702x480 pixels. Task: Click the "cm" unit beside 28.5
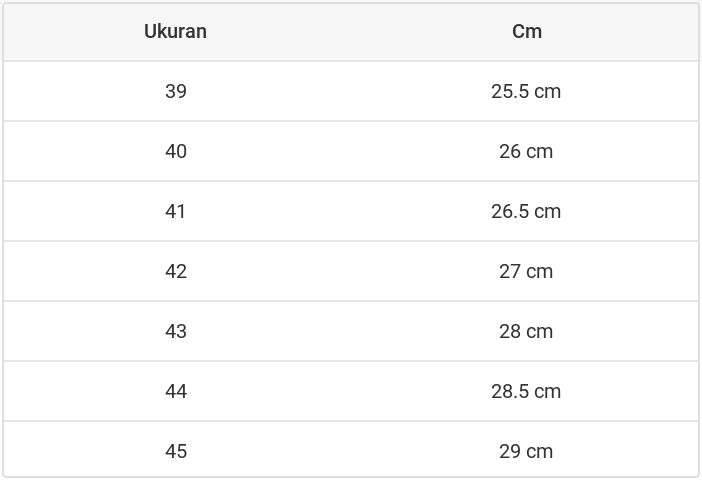pos(547,392)
